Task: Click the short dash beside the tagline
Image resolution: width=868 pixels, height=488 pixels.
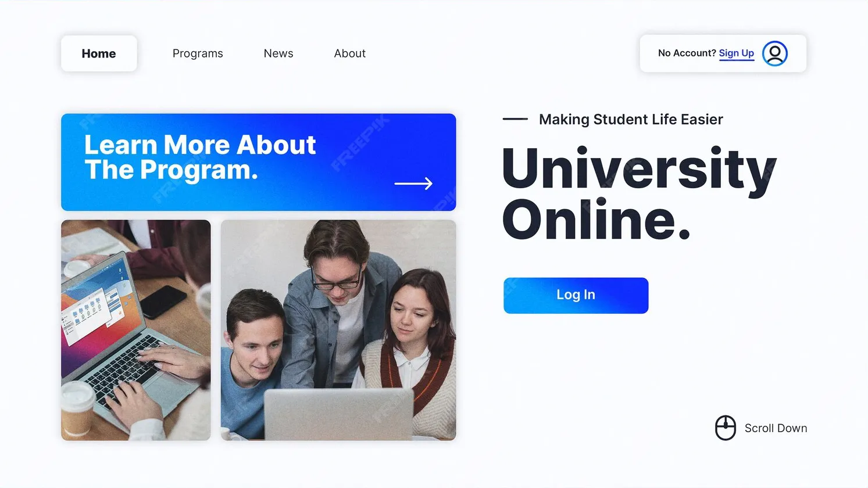Action: click(515, 119)
